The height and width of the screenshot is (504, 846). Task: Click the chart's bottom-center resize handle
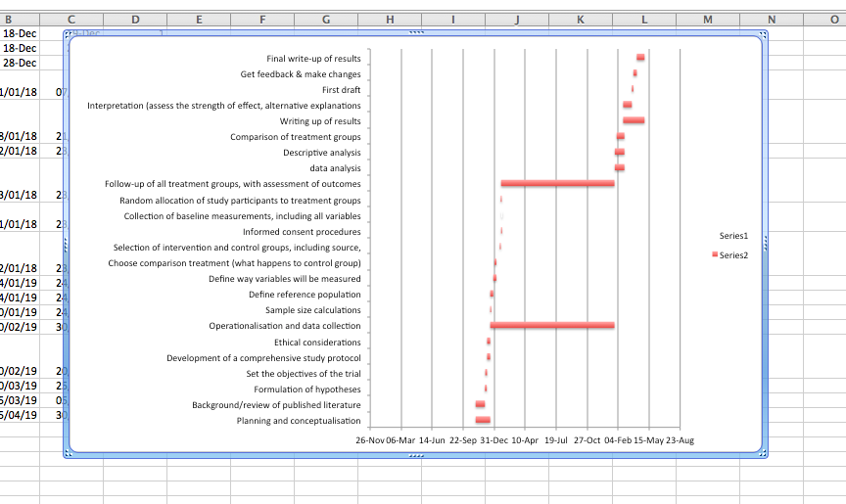(x=416, y=455)
